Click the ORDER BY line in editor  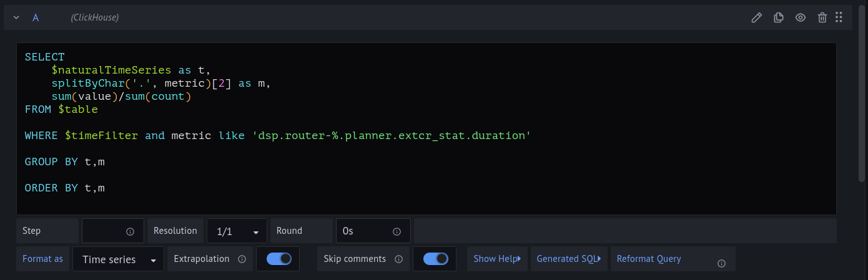(x=65, y=188)
